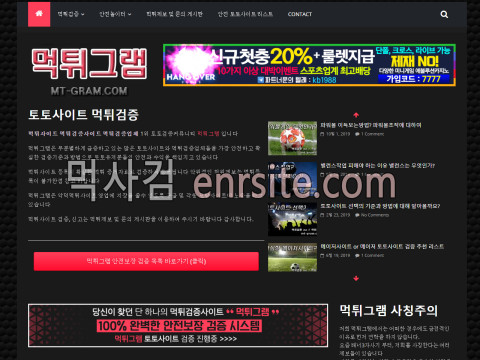Click the red 먹튀그램 link in the intro paragraph
Viewport: 480px width, 360px height.
(208, 133)
